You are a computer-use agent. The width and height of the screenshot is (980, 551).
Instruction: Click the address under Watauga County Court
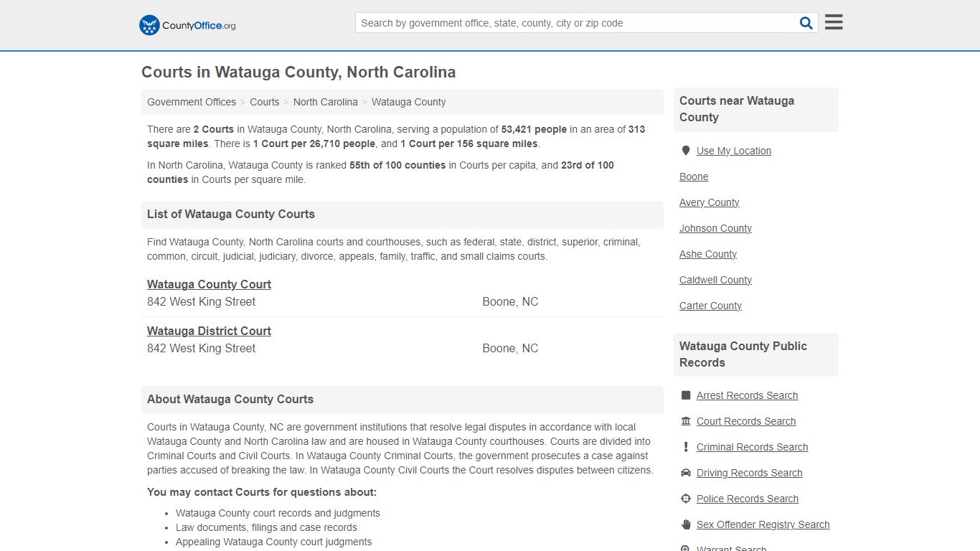tap(202, 302)
